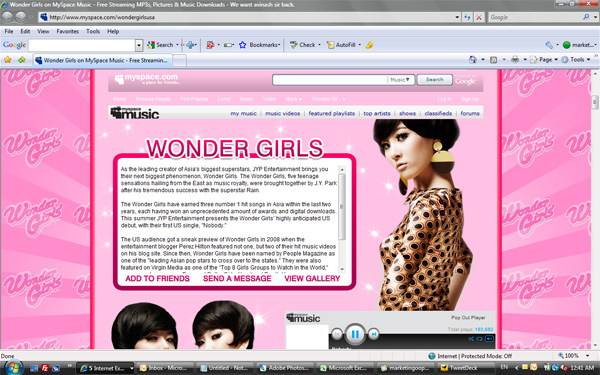Click the boxed volume icon in the music player
The image size is (600, 375).
489,339
